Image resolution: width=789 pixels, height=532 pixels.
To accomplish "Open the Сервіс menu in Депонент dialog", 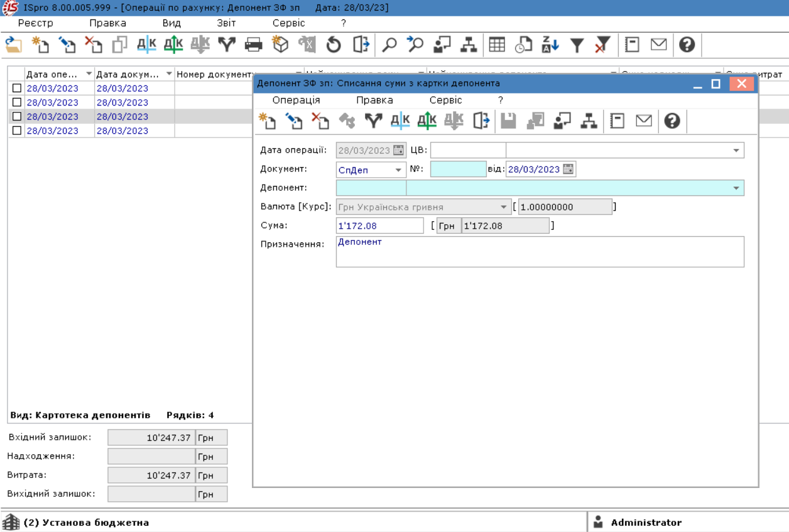I will click(x=446, y=100).
